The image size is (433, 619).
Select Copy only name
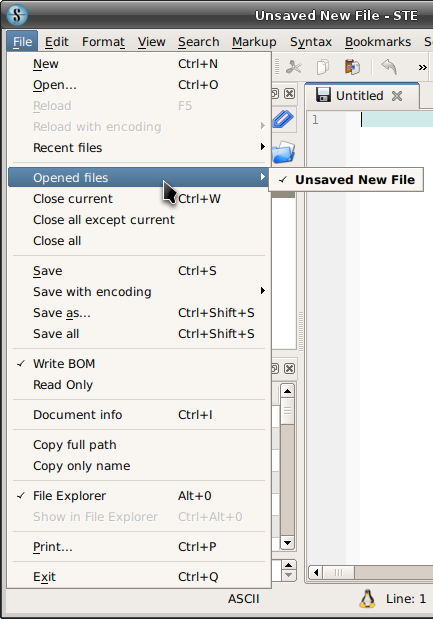coord(139,465)
